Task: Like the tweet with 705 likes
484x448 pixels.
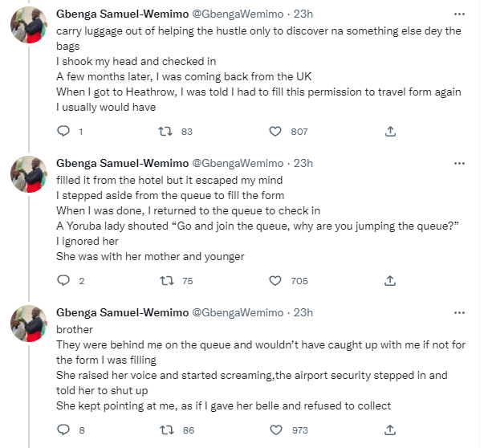Action: 277,280
